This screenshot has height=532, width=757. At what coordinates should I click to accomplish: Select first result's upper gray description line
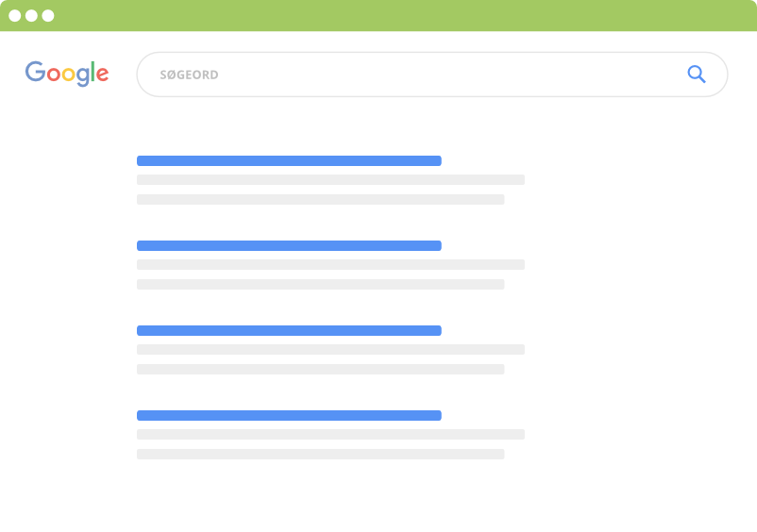[x=330, y=179]
